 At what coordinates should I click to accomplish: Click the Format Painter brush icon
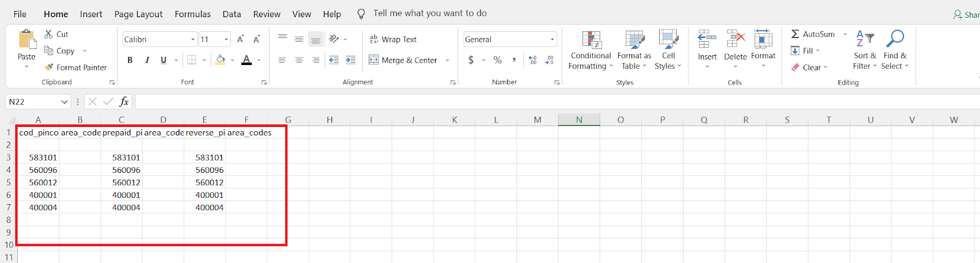(49, 67)
